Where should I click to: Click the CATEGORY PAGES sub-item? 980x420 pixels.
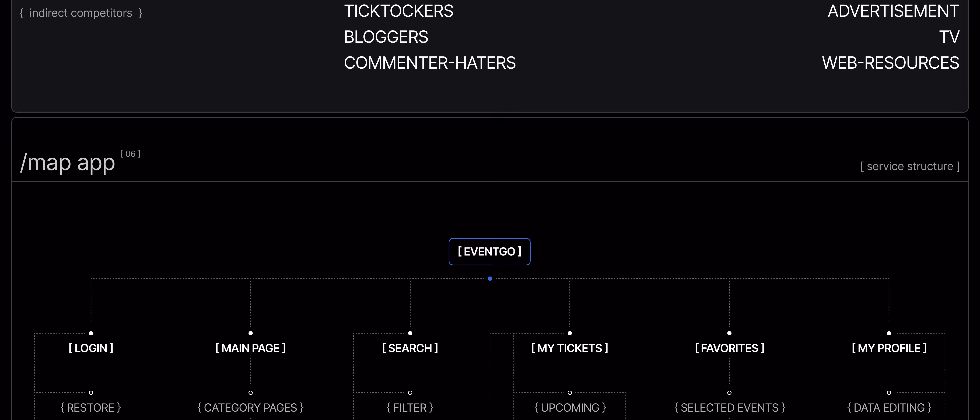250,408
